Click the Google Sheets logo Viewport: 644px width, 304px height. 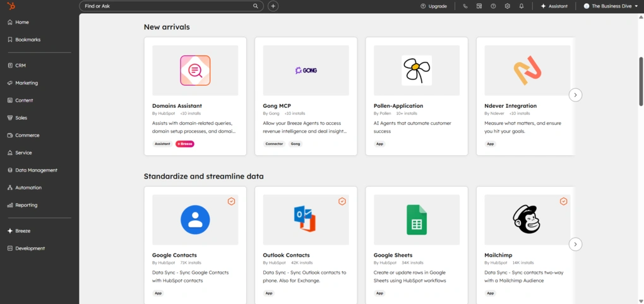click(417, 220)
